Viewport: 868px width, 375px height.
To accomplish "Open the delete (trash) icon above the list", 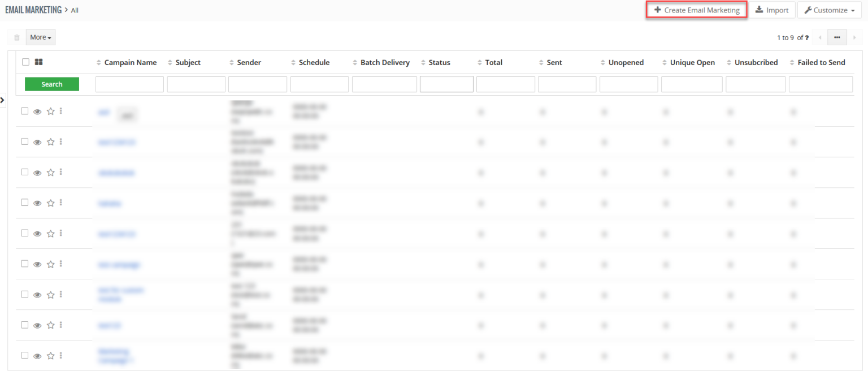I will [x=16, y=37].
